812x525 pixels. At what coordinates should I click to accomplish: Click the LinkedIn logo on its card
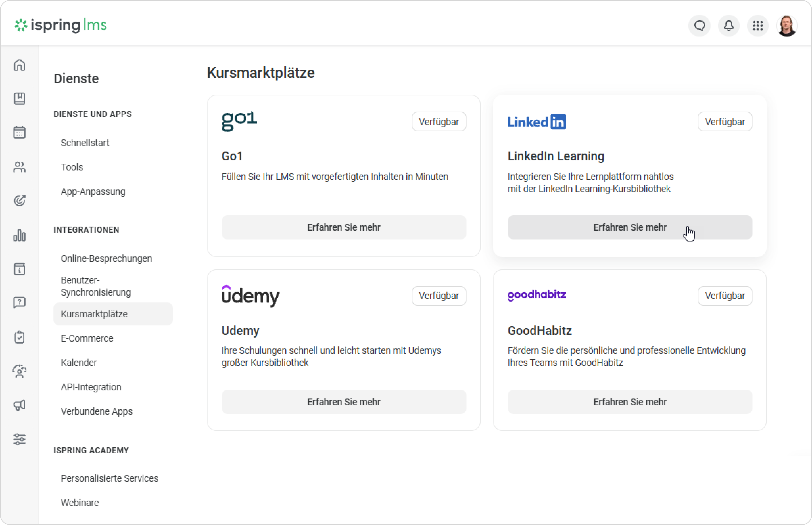tap(537, 122)
